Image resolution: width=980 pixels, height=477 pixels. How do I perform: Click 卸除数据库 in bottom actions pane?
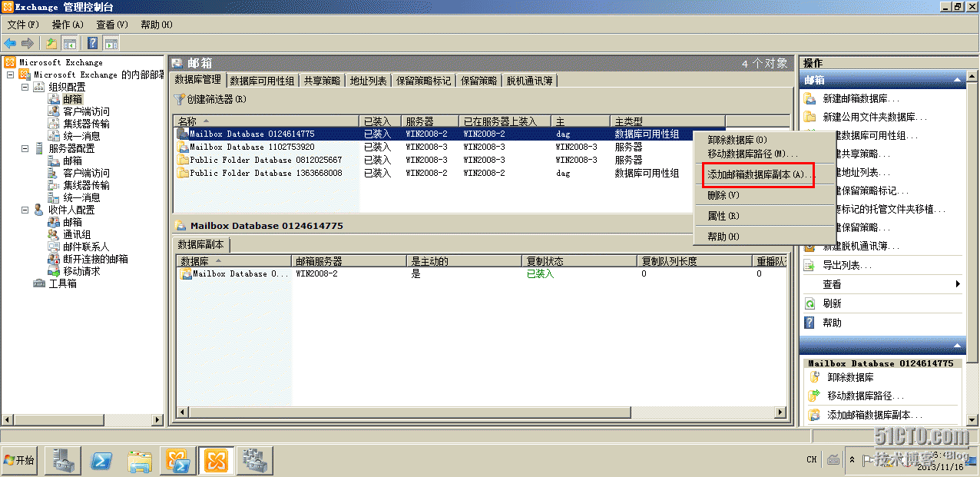850,377
